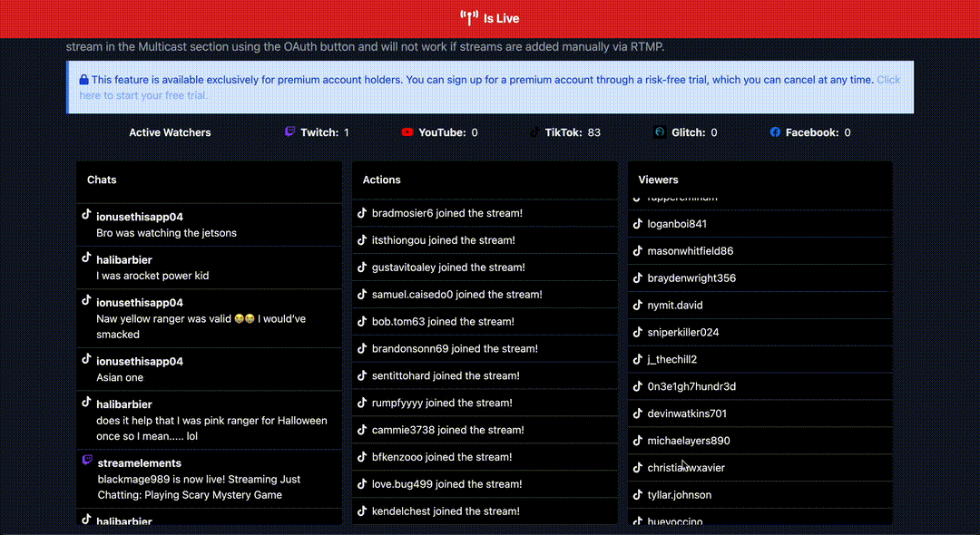Viewport: 980px width, 535px height.
Task: Click the TikTok icon next to viewer loganboi841
Action: pyautogui.click(x=638, y=224)
